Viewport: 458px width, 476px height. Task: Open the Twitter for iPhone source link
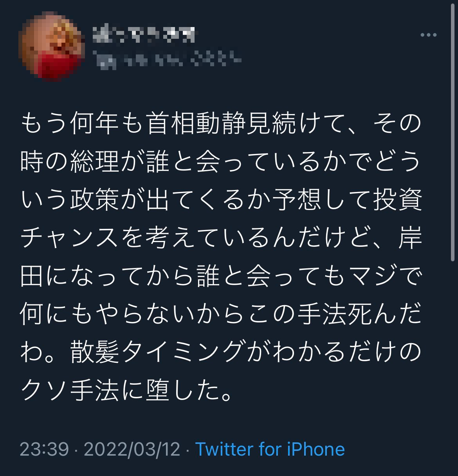(x=270, y=449)
